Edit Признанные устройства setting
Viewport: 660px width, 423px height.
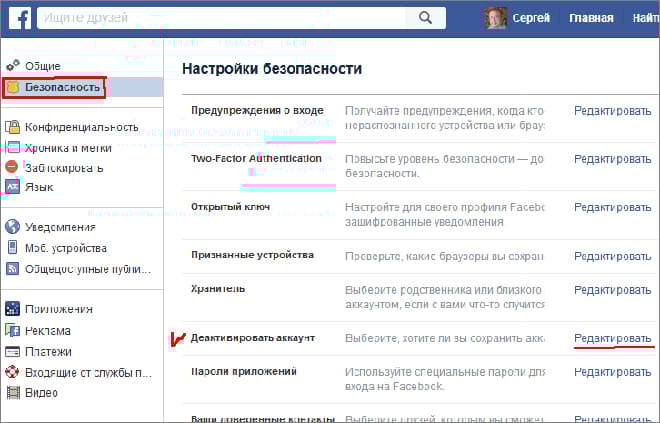point(612,256)
